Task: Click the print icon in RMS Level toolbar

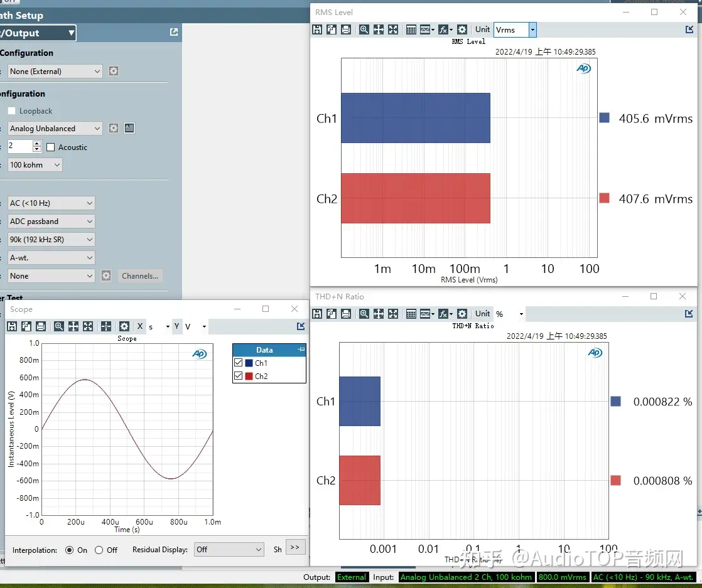Action: click(x=346, y=29)
